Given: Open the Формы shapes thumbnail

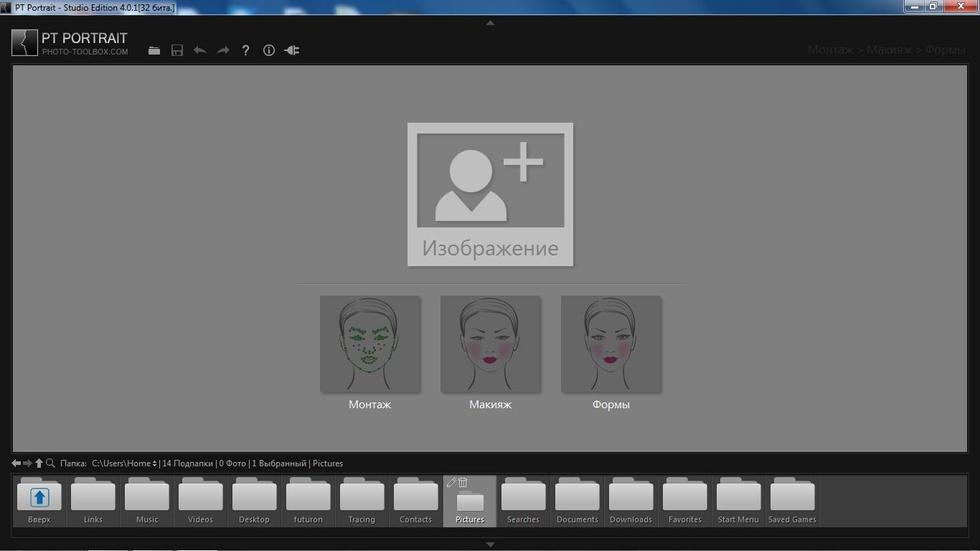Looking at the screenshot, I should (611, 344).
